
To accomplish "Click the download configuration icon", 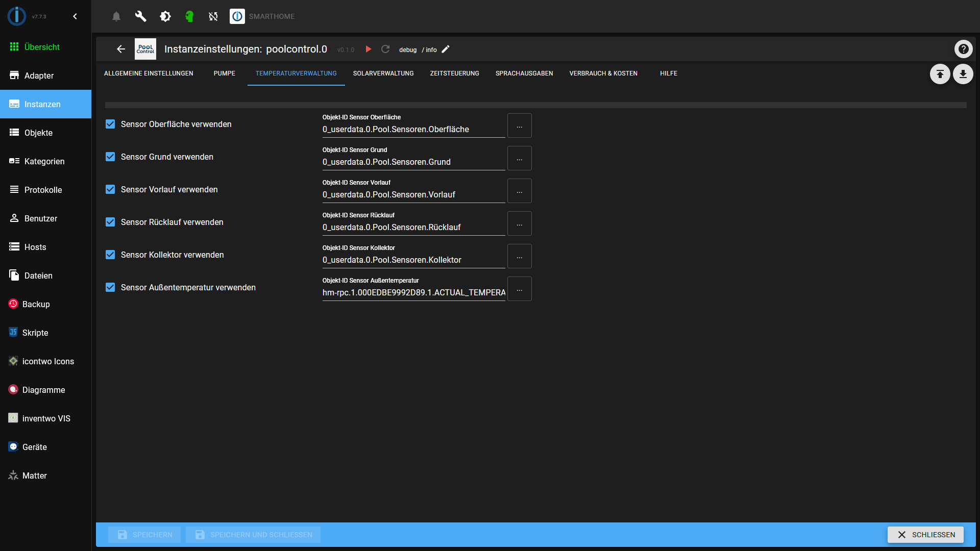I will [x=963, y=74].
